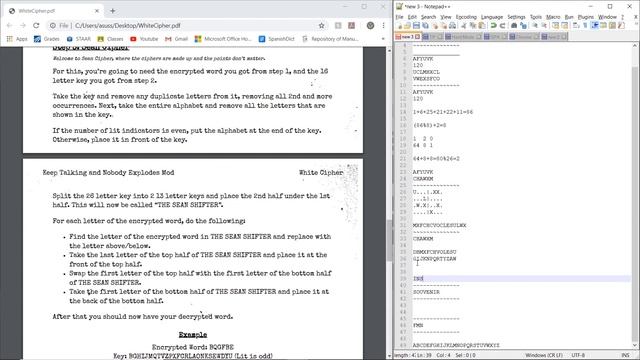
Task: Open SpanishDict bookmark
Action: click(x=277, y=39)
